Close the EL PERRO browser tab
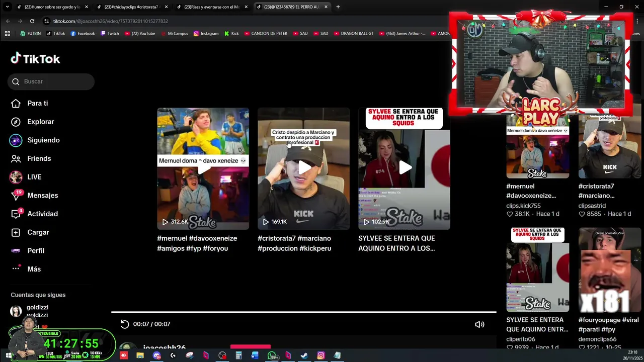Viewport: 644px width, 362px height. tap(326, 7)
